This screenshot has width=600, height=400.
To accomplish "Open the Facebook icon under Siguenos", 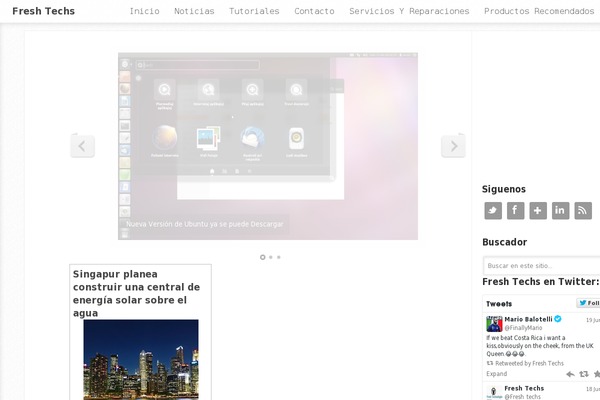I will (x=515, y=211).
